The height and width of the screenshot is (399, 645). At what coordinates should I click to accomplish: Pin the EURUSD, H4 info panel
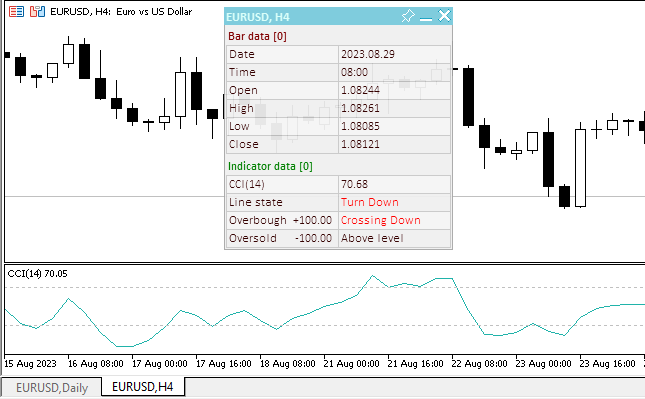pos(408,16)
